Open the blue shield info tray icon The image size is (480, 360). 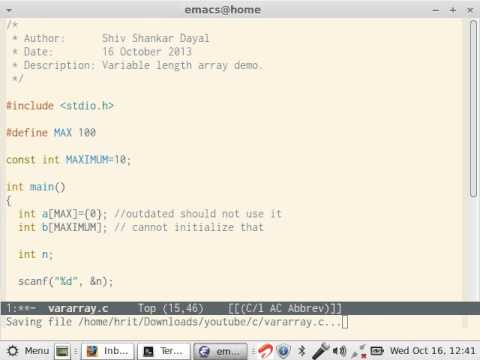click(283, 351)
